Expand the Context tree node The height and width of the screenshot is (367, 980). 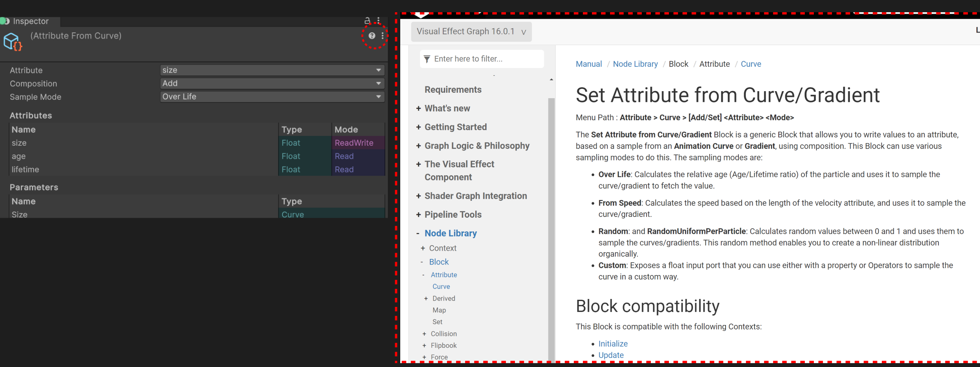point(423,248)
